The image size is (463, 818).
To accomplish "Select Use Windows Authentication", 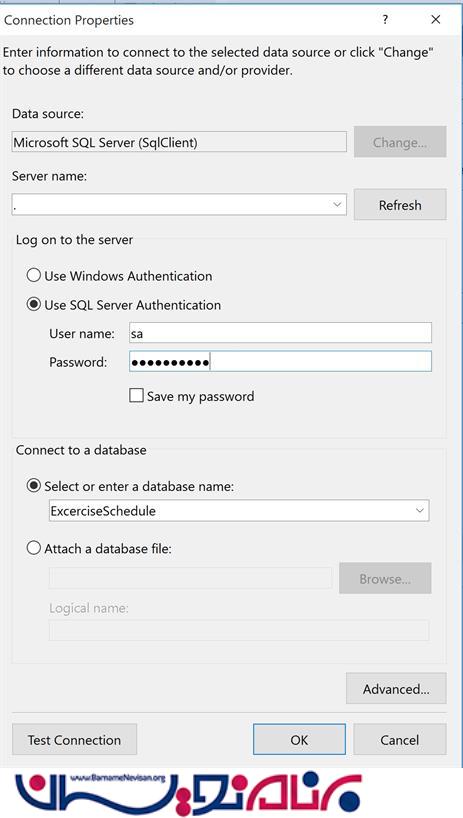I will tap(34, 275).
